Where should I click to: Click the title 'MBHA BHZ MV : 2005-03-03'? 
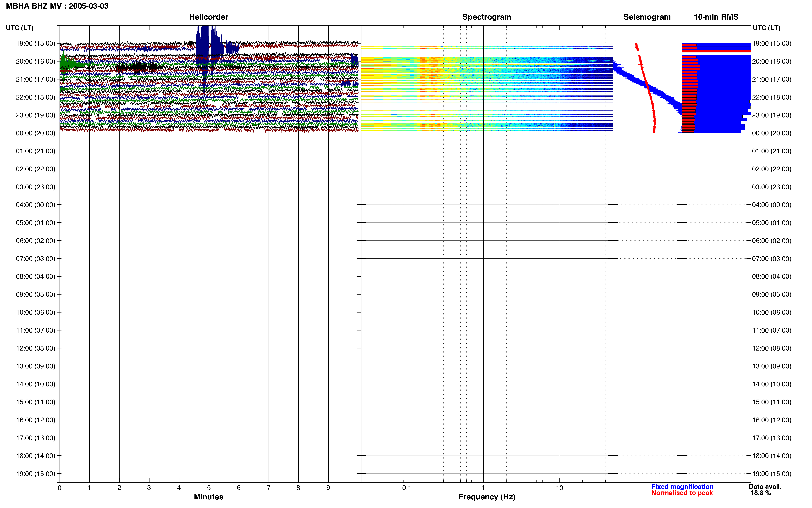(x=57, y=6)
